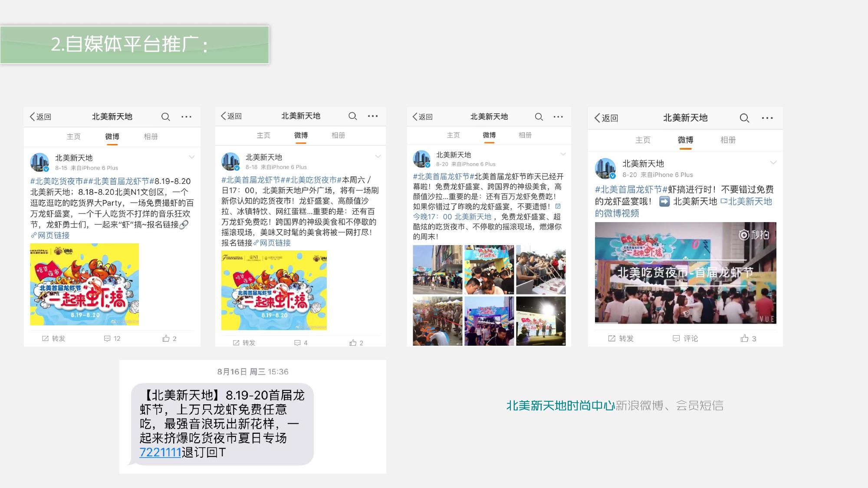The image size is (868, 488).
Task: Expand the post menu chevron on 8-15 post
Action: [x=191, y=157]
